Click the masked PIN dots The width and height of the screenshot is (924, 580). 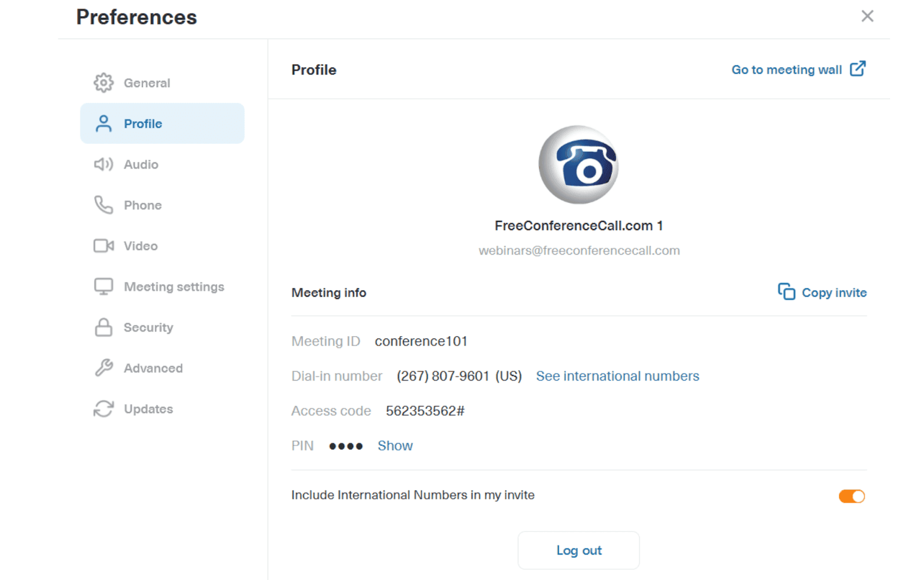tap(345, 446)
